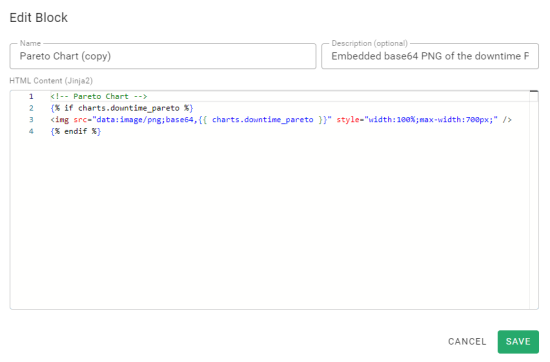
Task: Place cursor on the src attribute
Action: pos(80,120)
